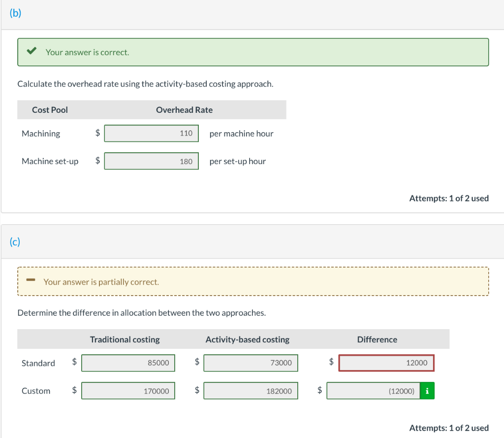Click the dash icon in partially correct banner
Image resolution: width=504 pixels, height=438 pixels.
(31, 280)
